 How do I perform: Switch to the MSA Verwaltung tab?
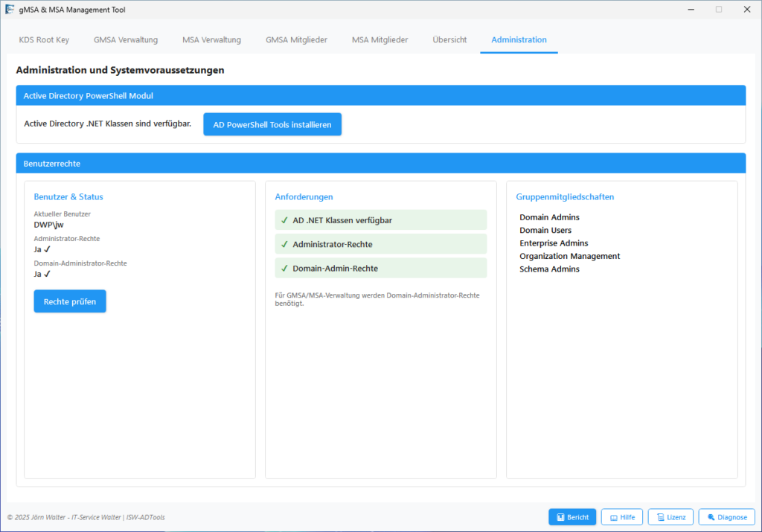[x=211, y=39]
